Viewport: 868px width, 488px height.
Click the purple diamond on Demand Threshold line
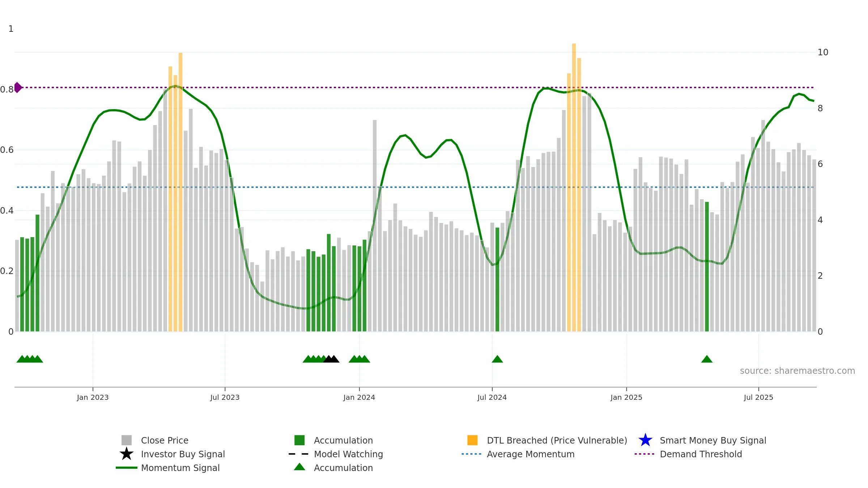pos(17,87)
